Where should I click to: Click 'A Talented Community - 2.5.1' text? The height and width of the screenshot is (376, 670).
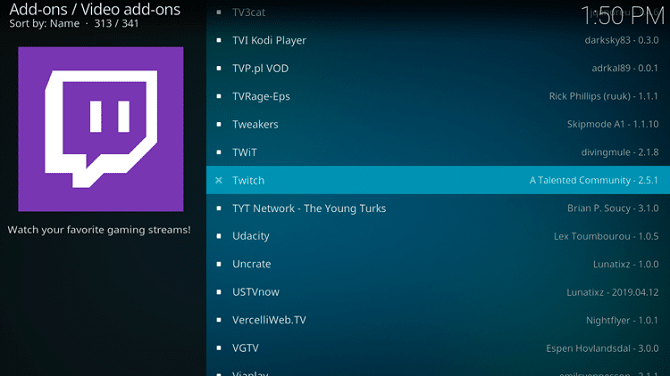click(x=594, y=180)
